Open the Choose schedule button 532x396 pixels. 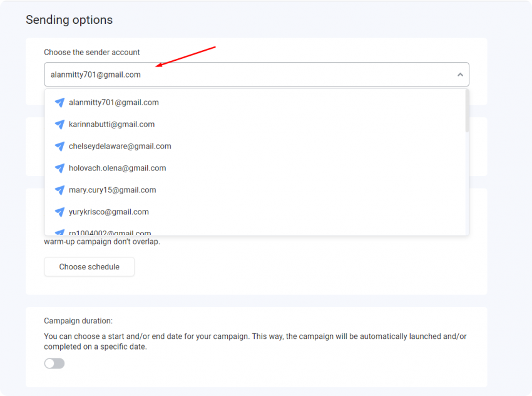(90, 266)
